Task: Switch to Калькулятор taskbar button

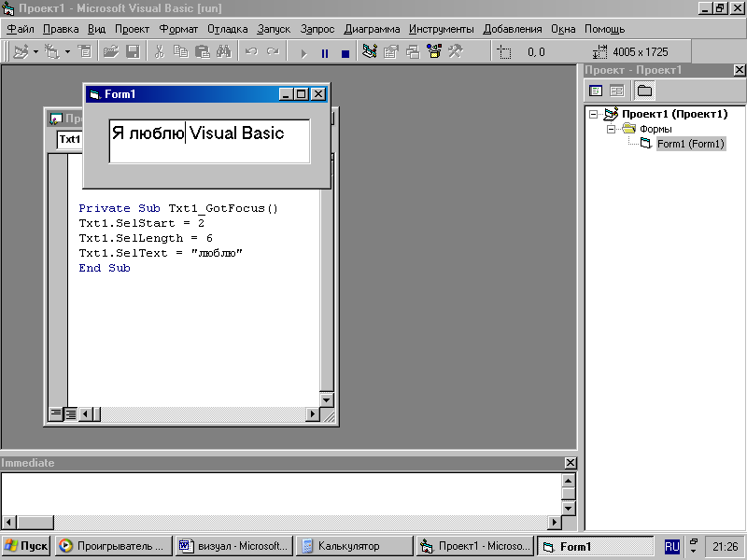Action: 355,546
